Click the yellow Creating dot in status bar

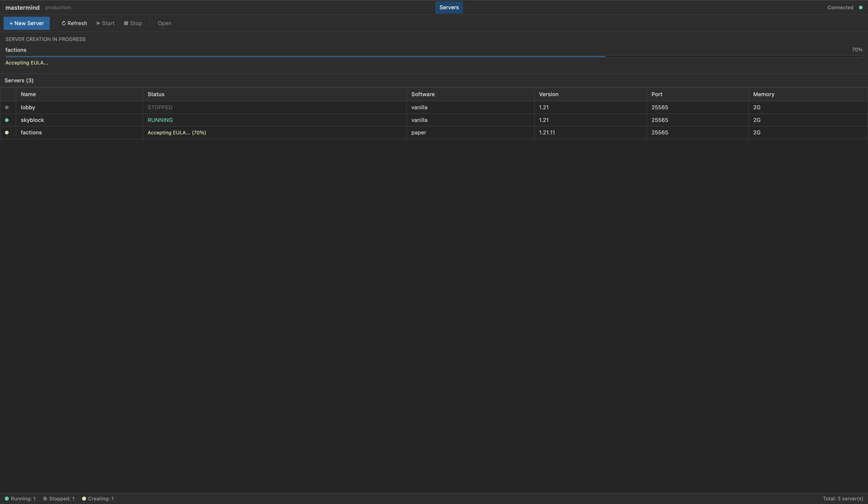84,499
